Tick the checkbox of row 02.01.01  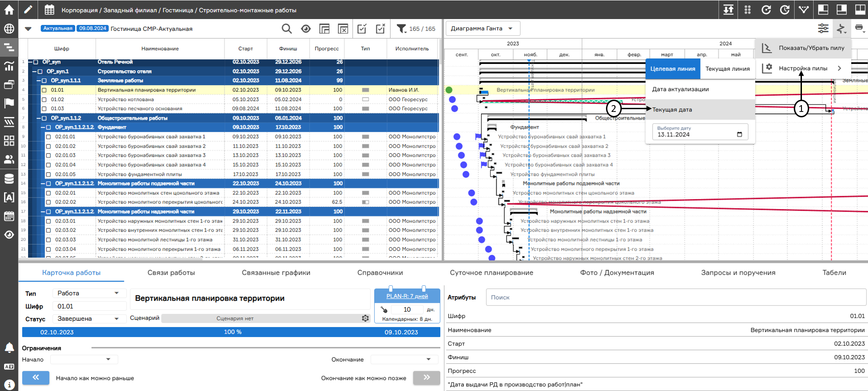coord(49,137)
